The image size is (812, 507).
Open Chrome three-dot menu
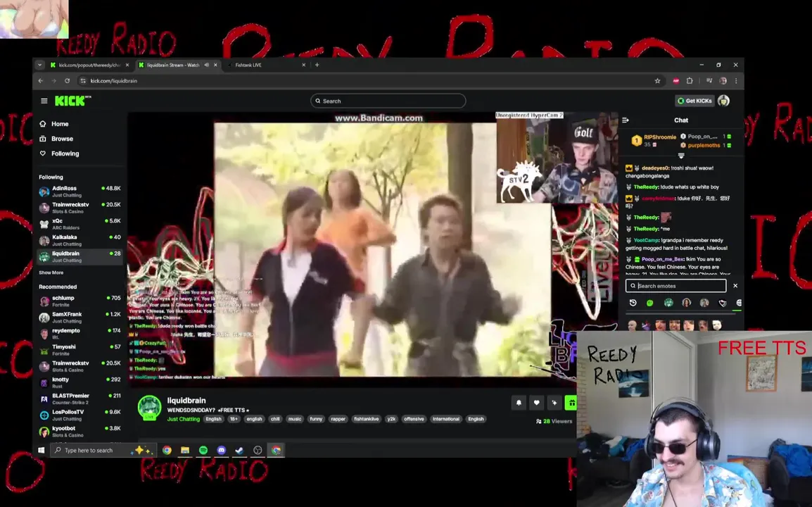coord(736,81)
